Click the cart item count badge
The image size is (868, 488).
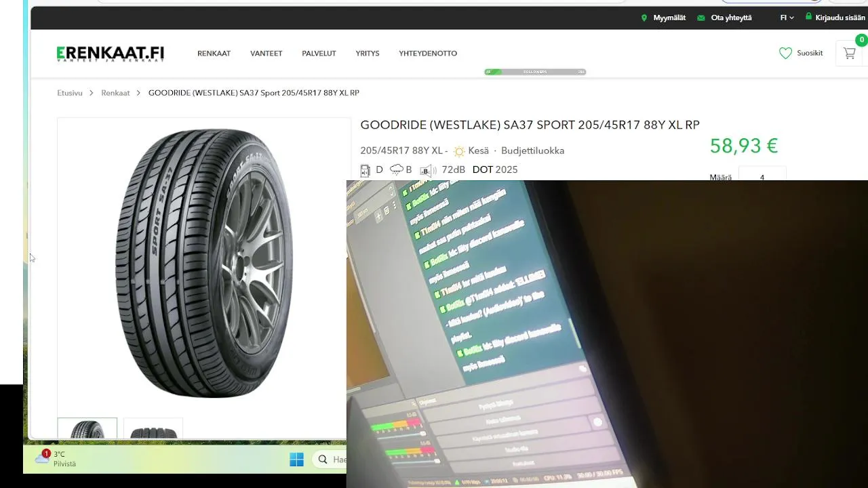[861, 40]
